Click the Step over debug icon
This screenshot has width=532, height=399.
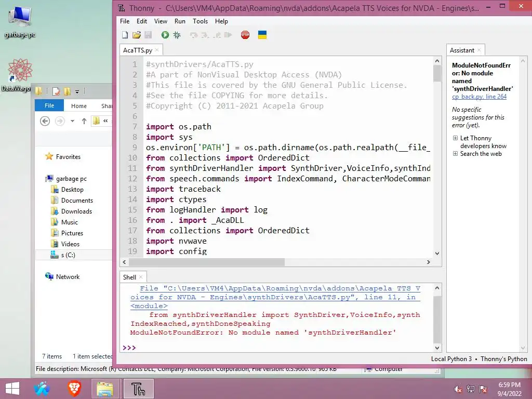(x=194, y=35)
